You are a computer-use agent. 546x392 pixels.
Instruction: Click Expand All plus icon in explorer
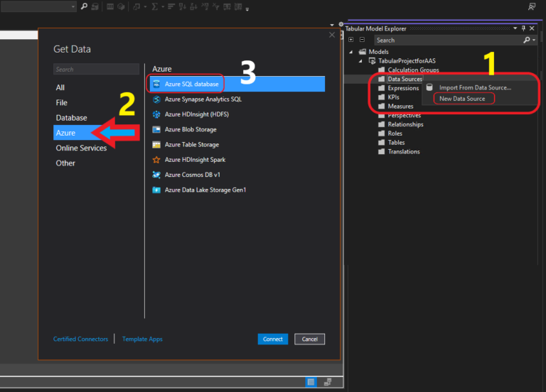click(x=351, y=40)
